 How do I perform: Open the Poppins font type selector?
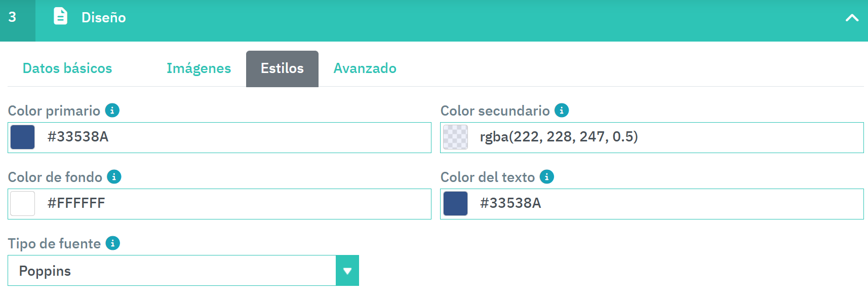tap(172, 271)
